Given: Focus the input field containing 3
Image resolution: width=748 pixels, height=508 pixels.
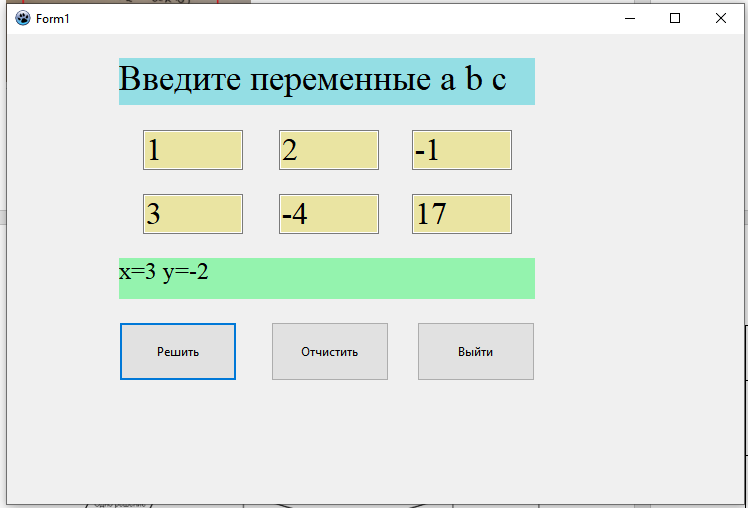Looking at the screenshot, I should tap(193, 214).
